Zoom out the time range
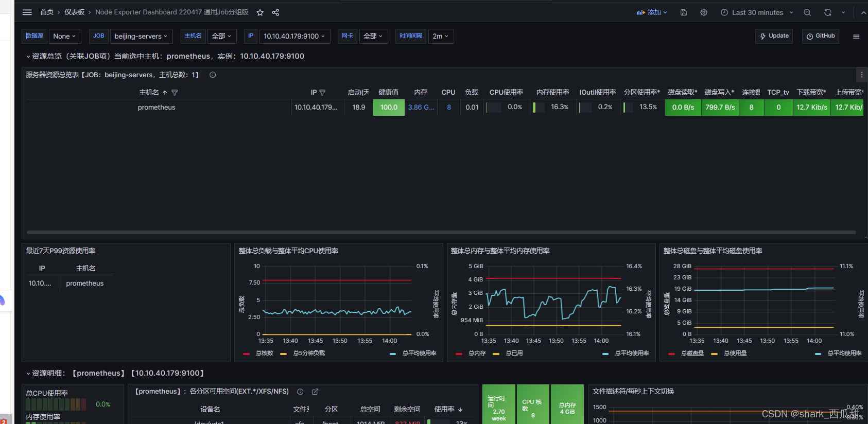The width and height of the screenshot is (868, 424). tap(807, 12)
